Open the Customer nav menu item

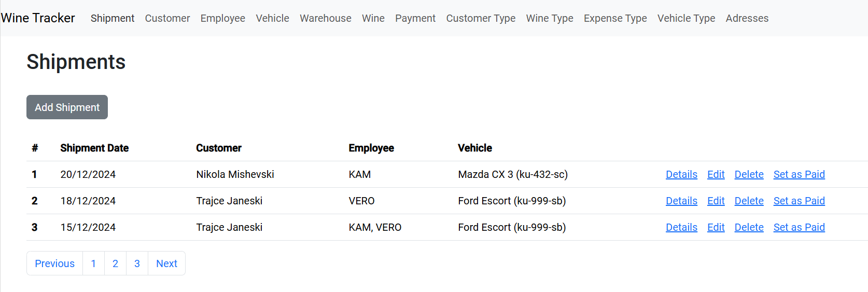coord(167,18)
